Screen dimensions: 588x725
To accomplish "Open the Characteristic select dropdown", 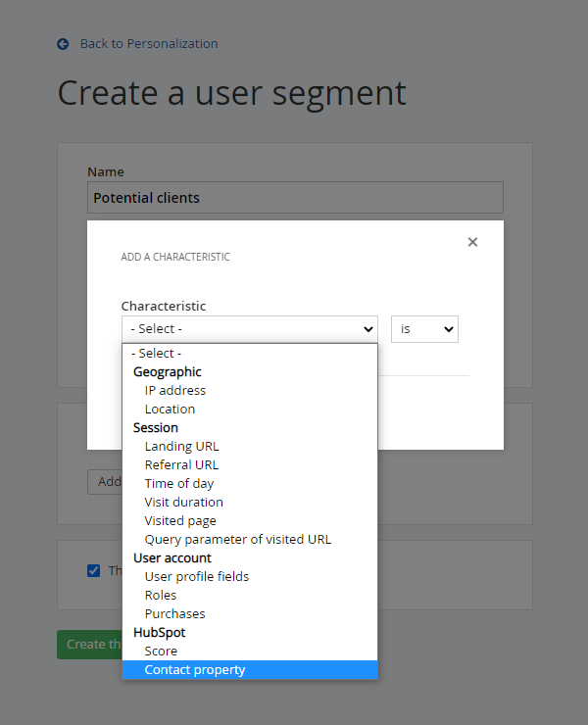I will coord(249,329).
